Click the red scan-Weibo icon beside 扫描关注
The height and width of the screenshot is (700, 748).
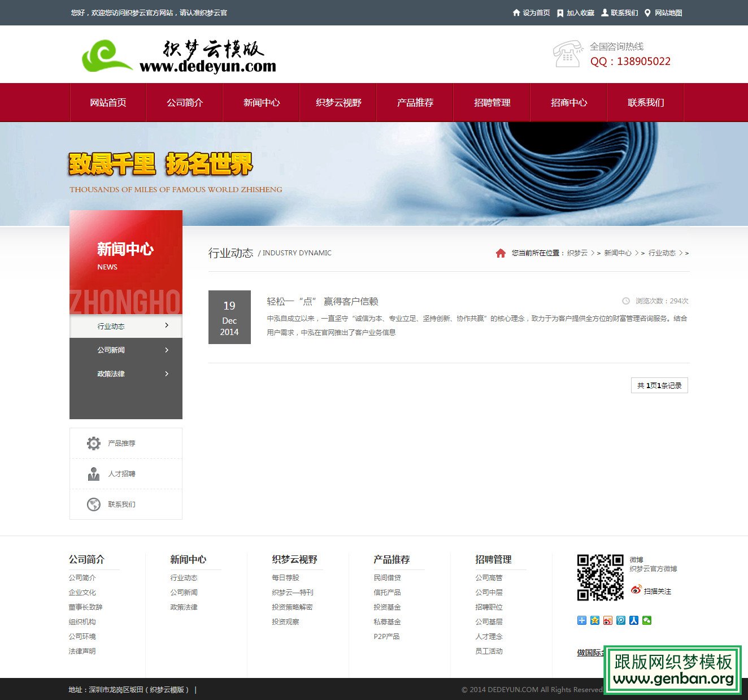coord(636,591)
